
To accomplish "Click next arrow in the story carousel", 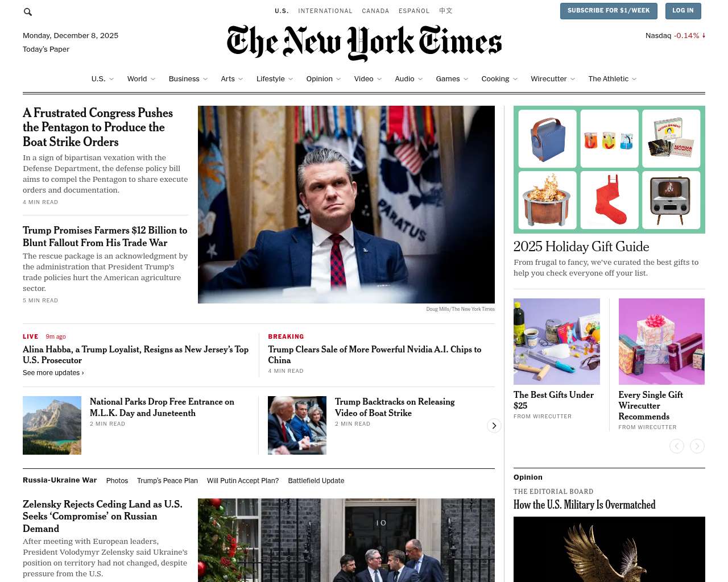I will [494, 426].
